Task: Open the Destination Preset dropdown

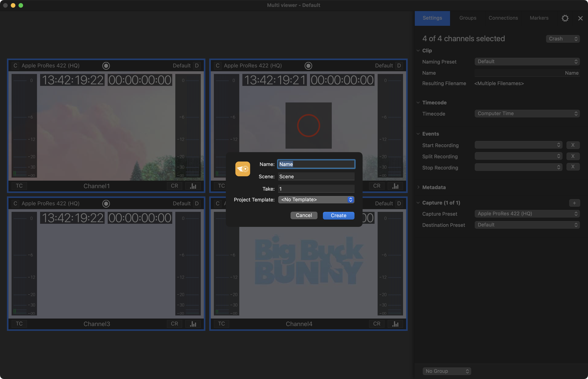Action: click(527, 225)
